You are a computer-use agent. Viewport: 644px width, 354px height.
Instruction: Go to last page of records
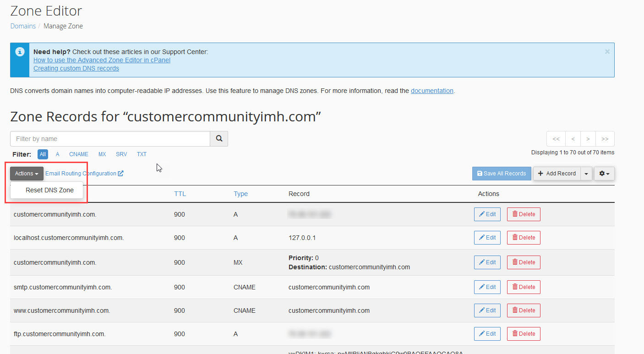(605, 139)
